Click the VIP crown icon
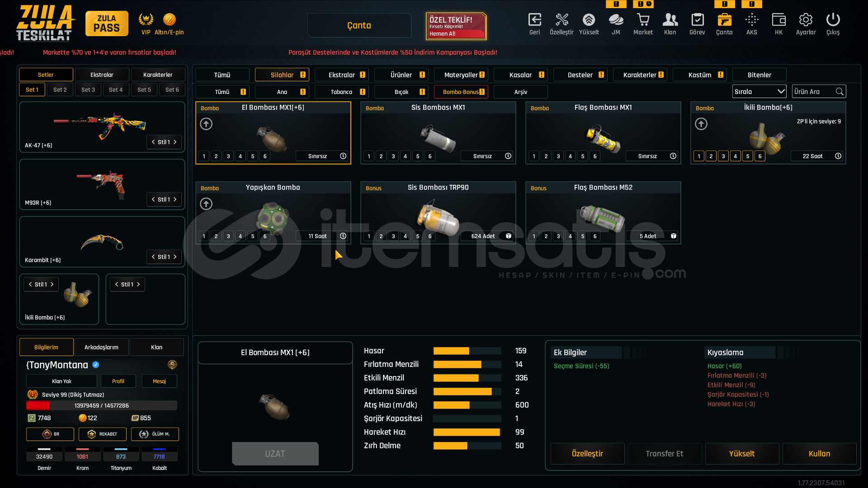868x488 pixels. point(146,19)
